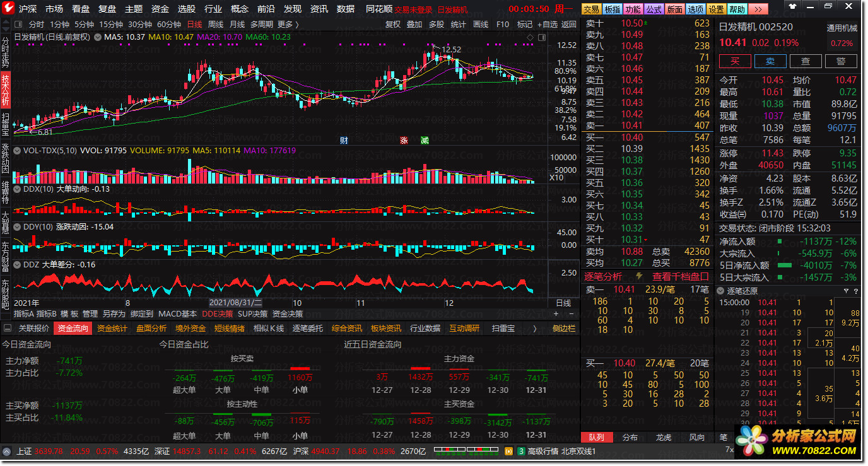Open 扫雷重宝 in left sidebar
868x466 pixels.
[6, 125]
